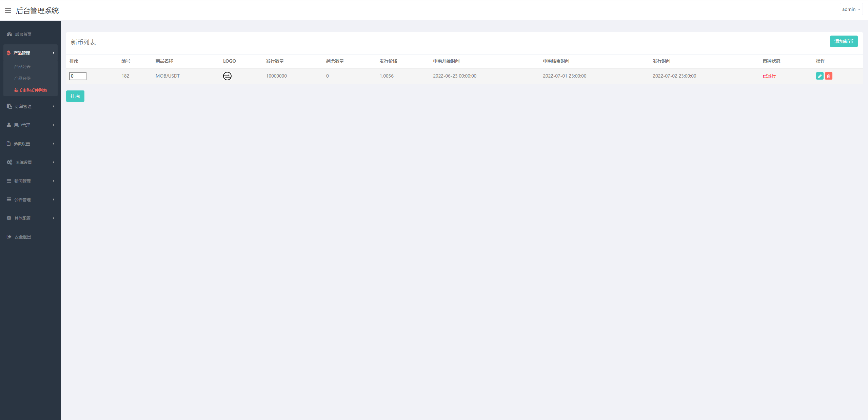Screen dimensions: 868x420
Task: Select the 产品列表 menu item
Action: tap(22, 66)
